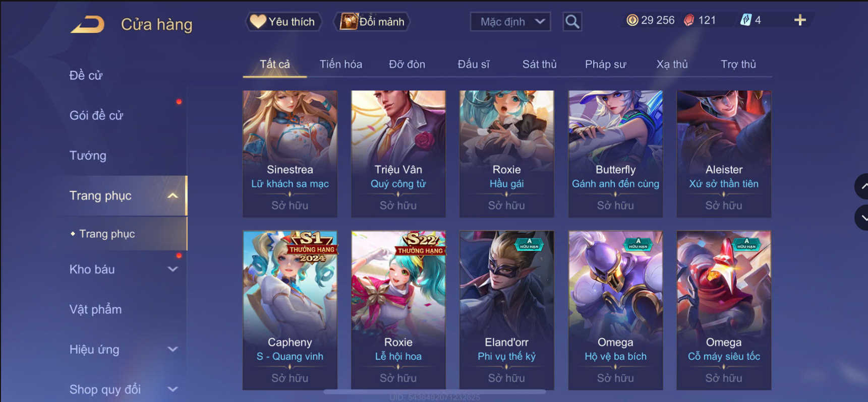This screenshot has height=402, width=868.
Task: Click the gold coin balance icon
Action: (632, 20)
